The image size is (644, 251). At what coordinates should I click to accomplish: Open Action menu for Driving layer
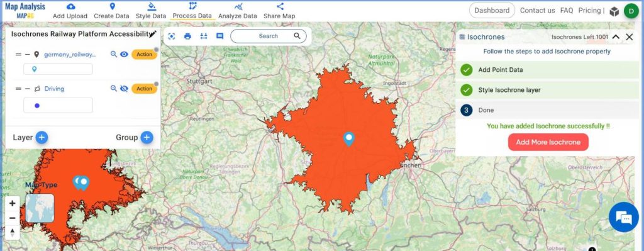[x=144, y=88]
